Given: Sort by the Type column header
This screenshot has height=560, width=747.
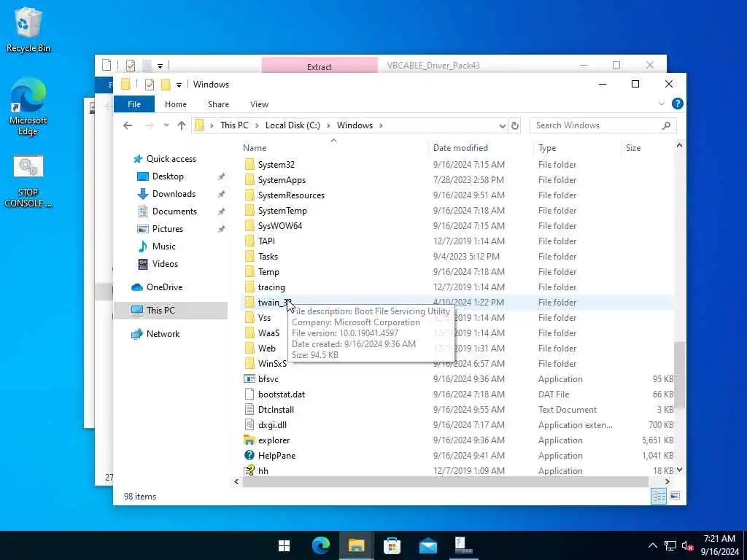Looking at the screenshot, I should tap(577, 148).
